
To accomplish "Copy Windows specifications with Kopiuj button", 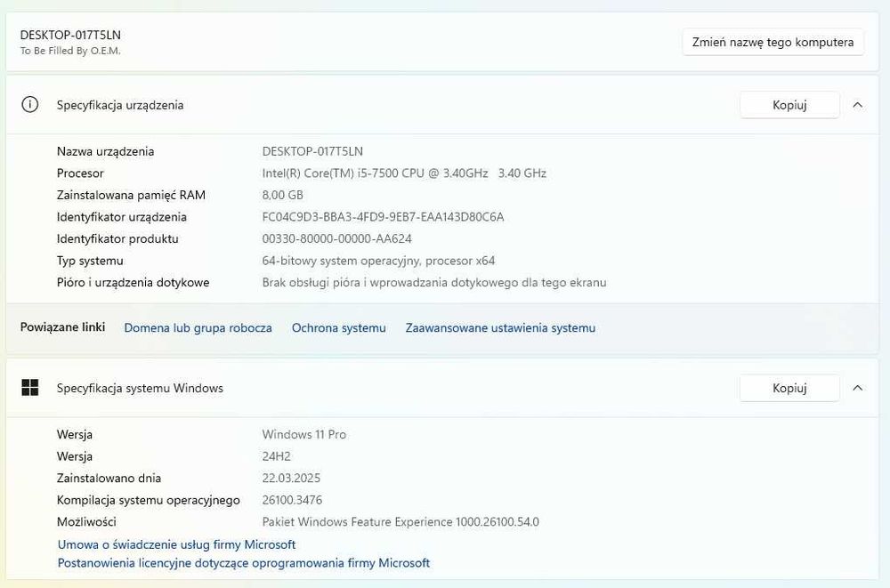I will tap(789, 388).
